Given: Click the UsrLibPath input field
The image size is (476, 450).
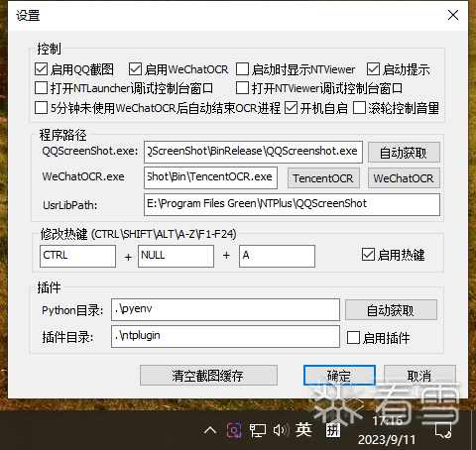Looking at the screenshot, I should point(292,205).
